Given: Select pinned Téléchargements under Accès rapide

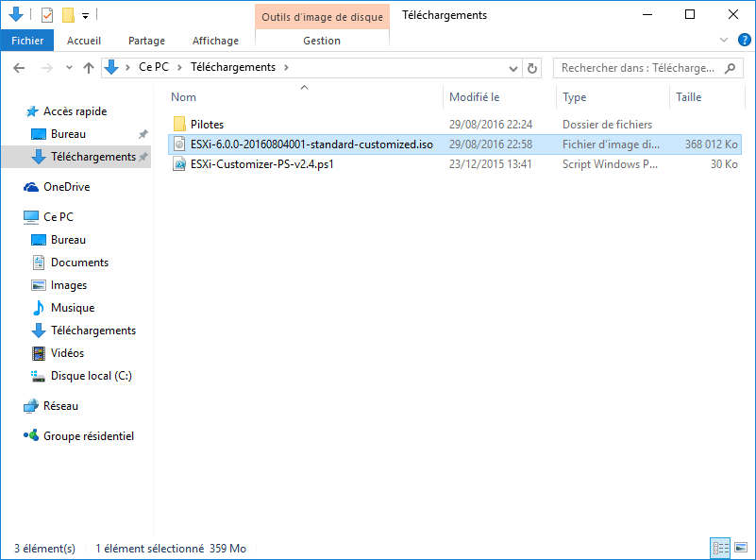Looking at the screenshot, I should click(x=93, y=157).
